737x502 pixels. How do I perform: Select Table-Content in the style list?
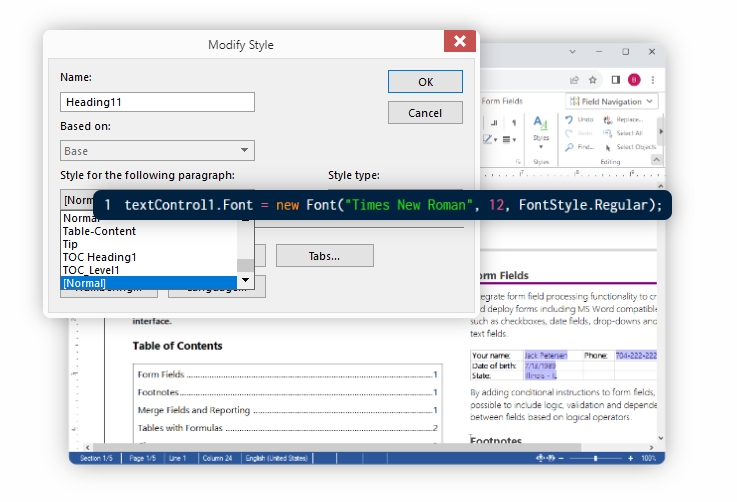(x=149, y=231)
